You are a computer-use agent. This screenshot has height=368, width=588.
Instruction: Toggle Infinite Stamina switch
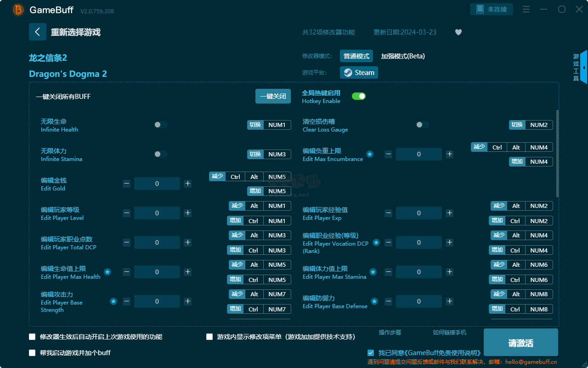tap(160, 154)
